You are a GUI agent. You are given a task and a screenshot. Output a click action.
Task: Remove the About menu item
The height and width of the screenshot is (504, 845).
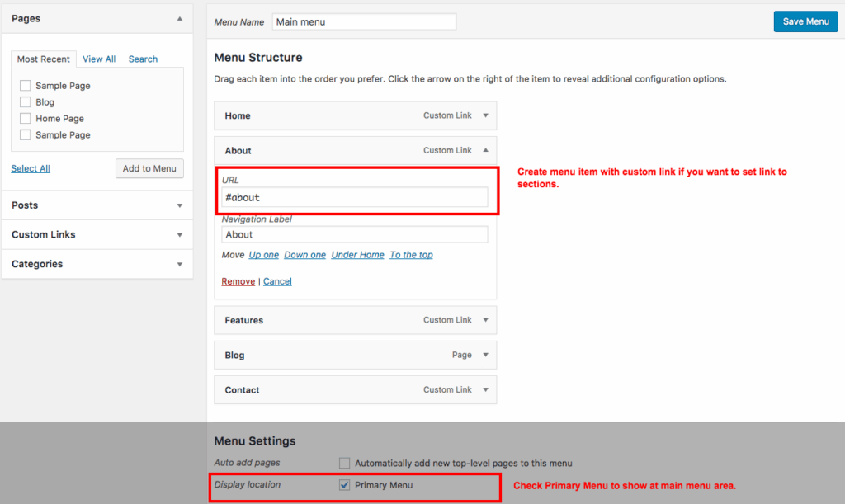click(x=238, y=281)
